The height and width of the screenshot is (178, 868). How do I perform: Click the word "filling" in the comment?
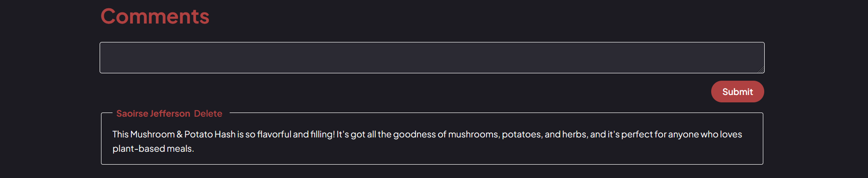point(322,134)
